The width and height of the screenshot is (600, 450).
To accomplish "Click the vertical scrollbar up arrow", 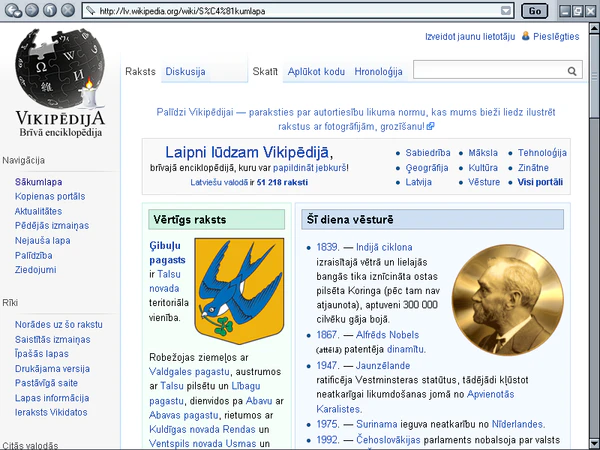I will tap(593, 30).
